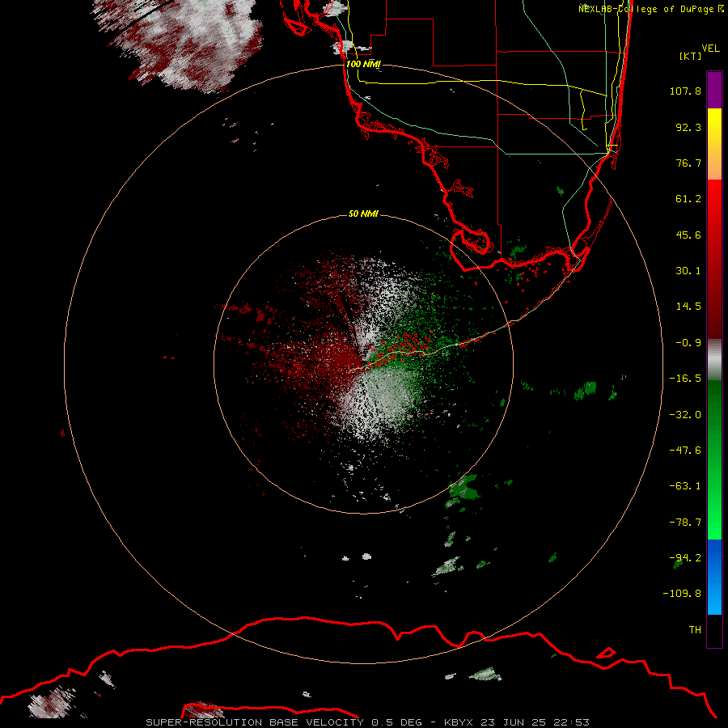Viewport: 728px width, 728px height.
Task: Click the purple segment of the color bar
Action: [714, 90]
